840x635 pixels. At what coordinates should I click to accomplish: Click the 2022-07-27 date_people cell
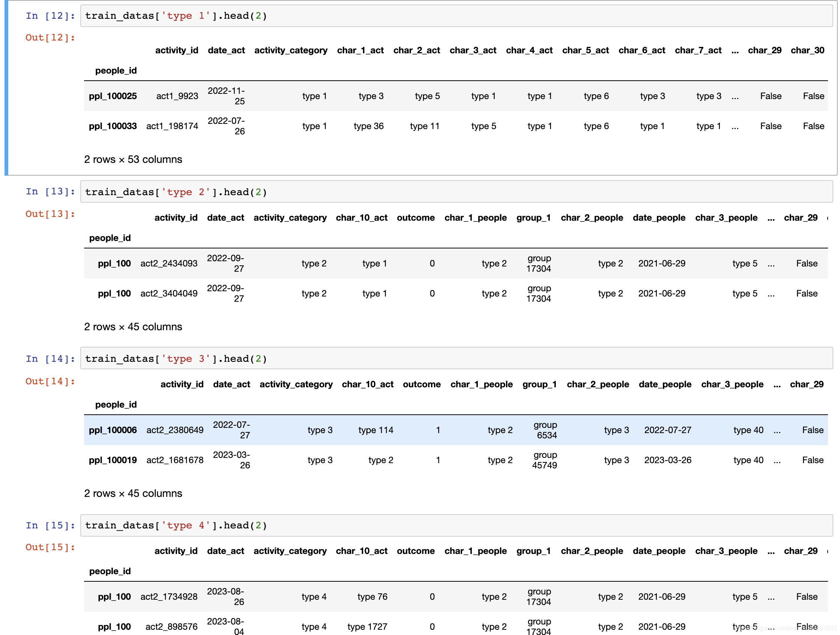click(668, 430)
